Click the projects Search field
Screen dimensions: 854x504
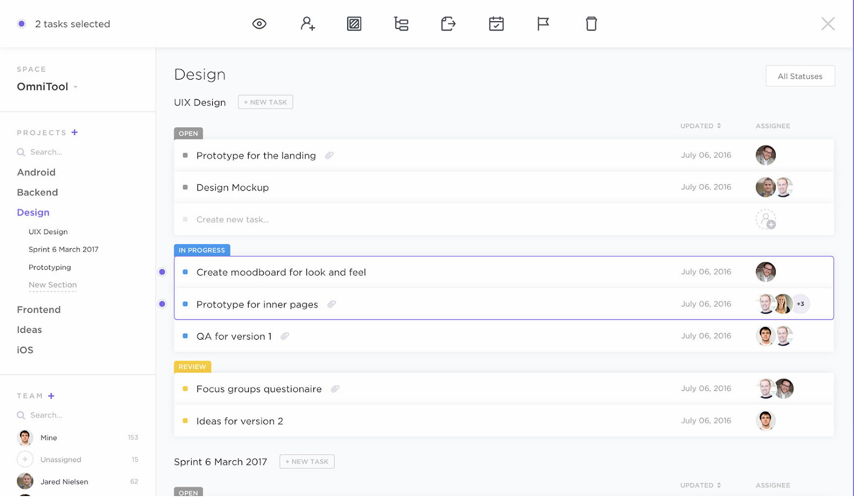[46, 152]
